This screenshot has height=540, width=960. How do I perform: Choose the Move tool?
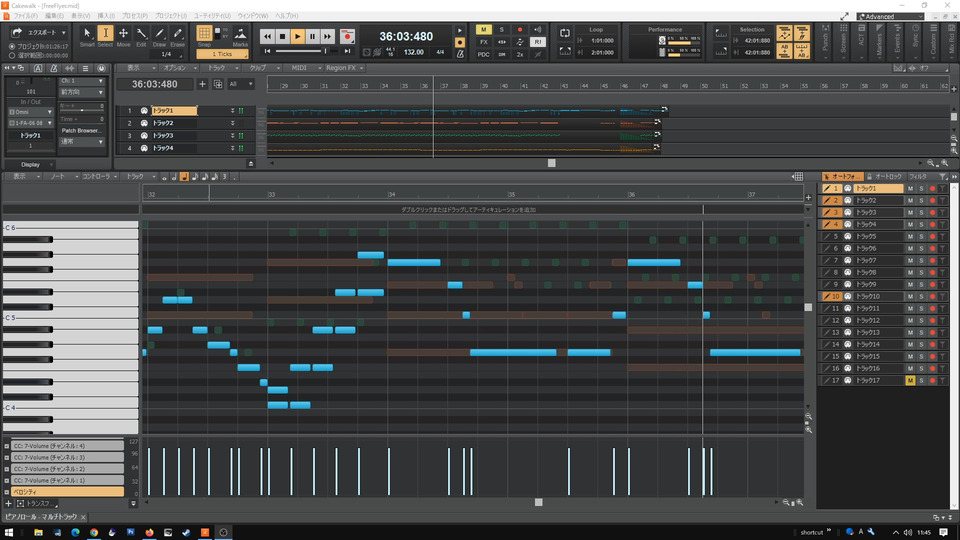tap(123, 36)
